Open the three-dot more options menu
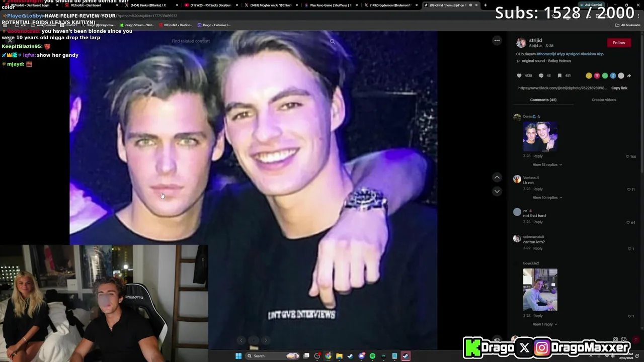 497,41
